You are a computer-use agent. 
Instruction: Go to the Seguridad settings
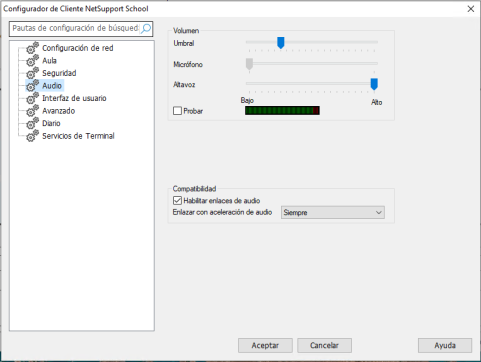tap(59, 73)
